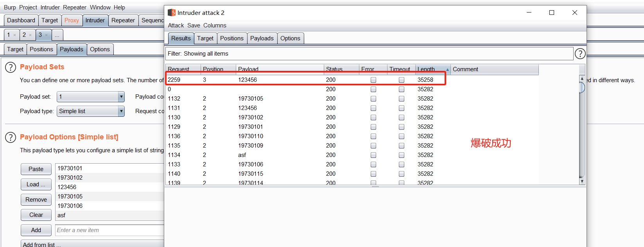Switch to the Repeater tab

(x=123, y=20)
